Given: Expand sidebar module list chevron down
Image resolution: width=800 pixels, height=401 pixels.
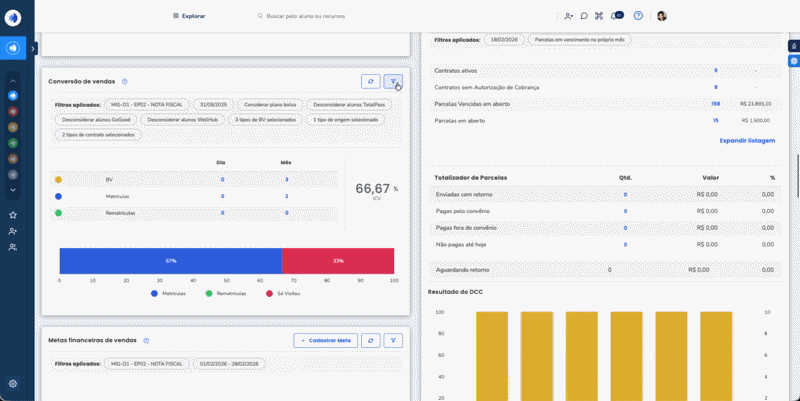Looking at the screenshot, I should tap(13, 189).
